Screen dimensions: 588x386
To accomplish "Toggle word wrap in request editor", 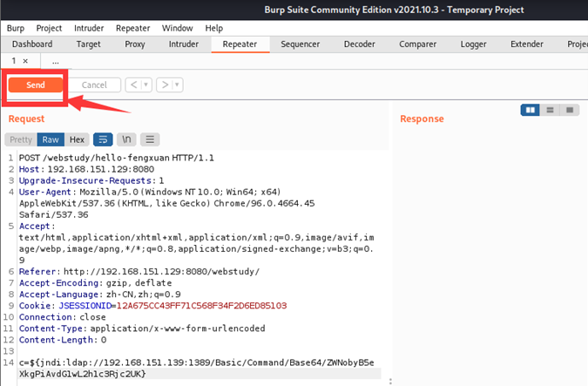I will click(x=103, y=139).
